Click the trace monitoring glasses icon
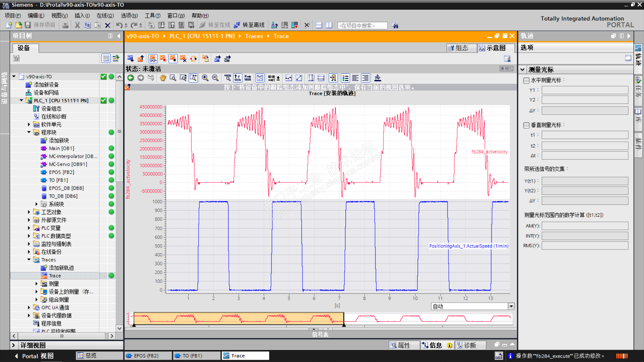The height and width of the screenshot is (362, 644). point(153,59)
